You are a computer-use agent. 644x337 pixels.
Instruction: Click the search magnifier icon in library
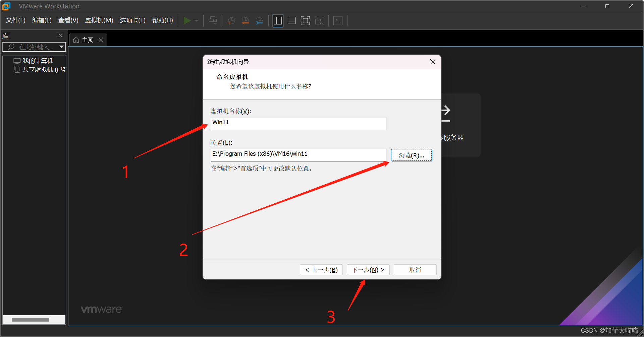click(11, 47)
